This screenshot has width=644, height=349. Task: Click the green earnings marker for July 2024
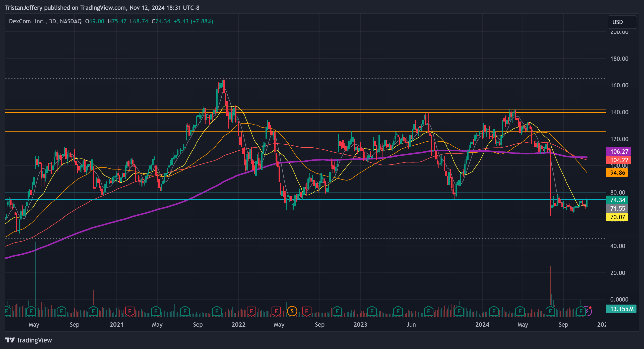tap(550, 311)
